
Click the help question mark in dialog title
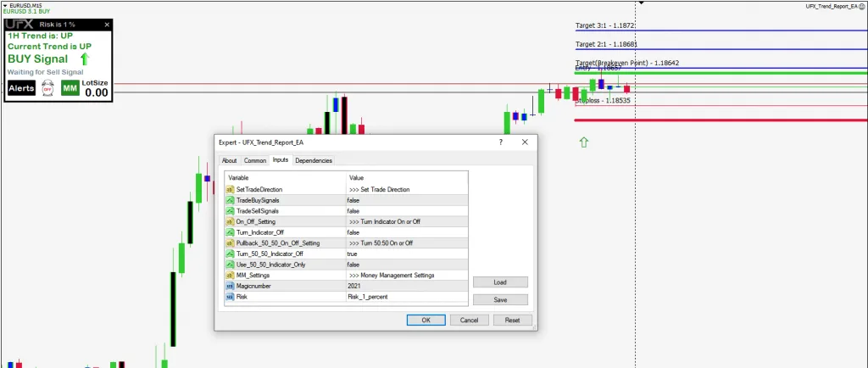(501, 142)
